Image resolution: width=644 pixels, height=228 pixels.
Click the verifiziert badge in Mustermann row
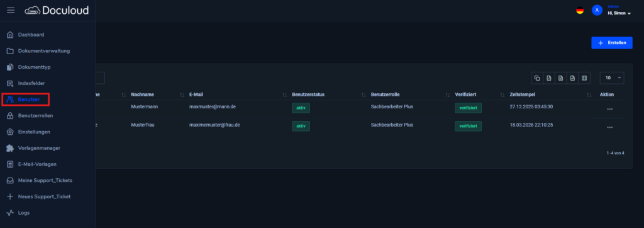click(468, 108)
